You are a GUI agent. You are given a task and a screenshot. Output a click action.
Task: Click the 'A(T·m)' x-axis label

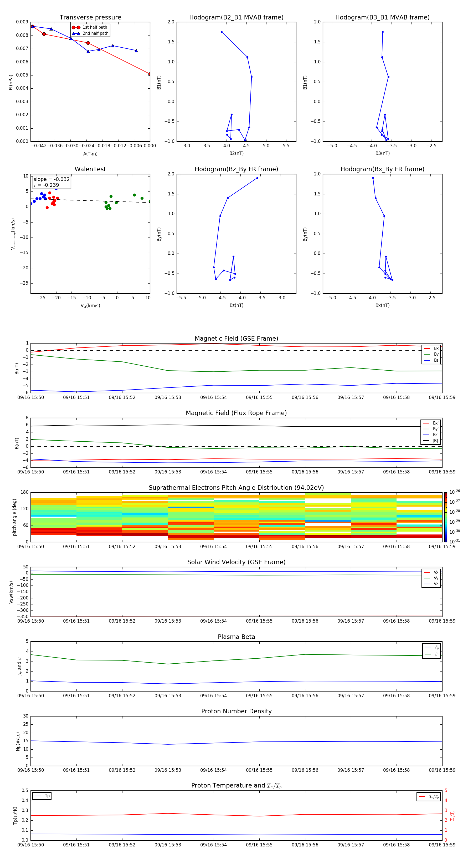pos(90,154)
